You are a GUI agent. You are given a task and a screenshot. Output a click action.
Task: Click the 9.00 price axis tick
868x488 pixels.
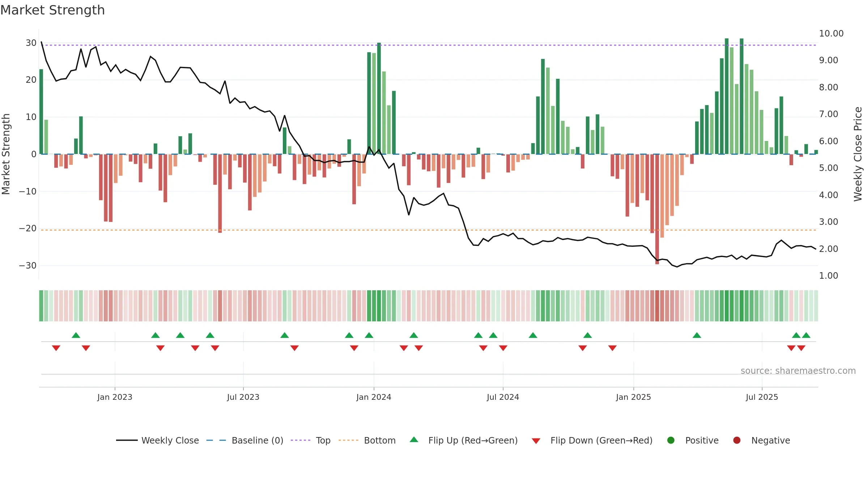[829, 60]
